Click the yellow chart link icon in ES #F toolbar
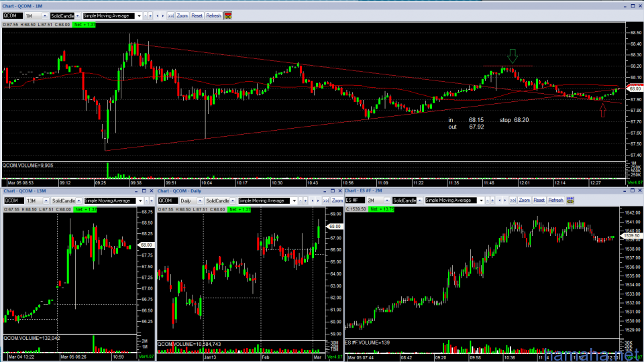The height and width of the screenshot is (362, 644). coord(570,200)
